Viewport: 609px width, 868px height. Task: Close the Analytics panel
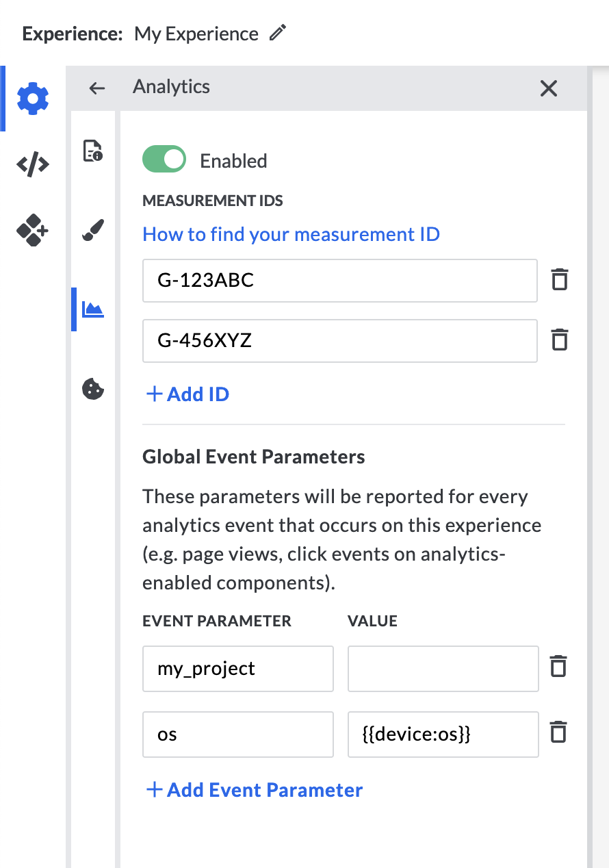[x=549, y=88]
